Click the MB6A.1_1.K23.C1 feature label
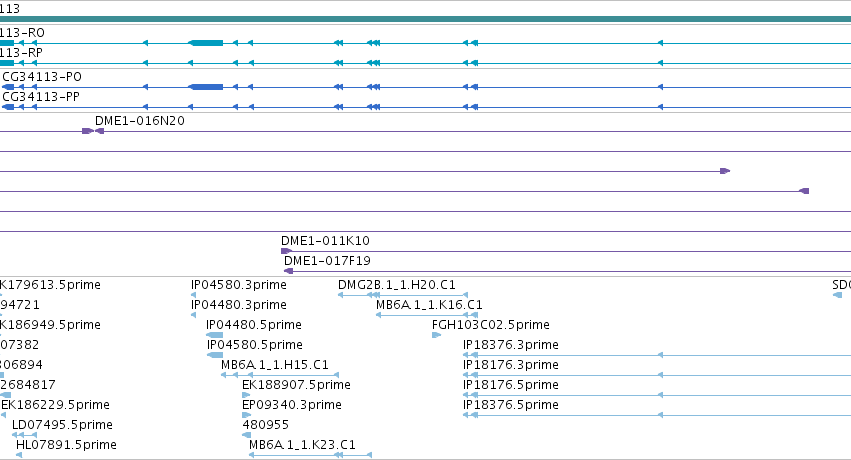The width and height of the screenshot is (851, 460). pos(302,445)
